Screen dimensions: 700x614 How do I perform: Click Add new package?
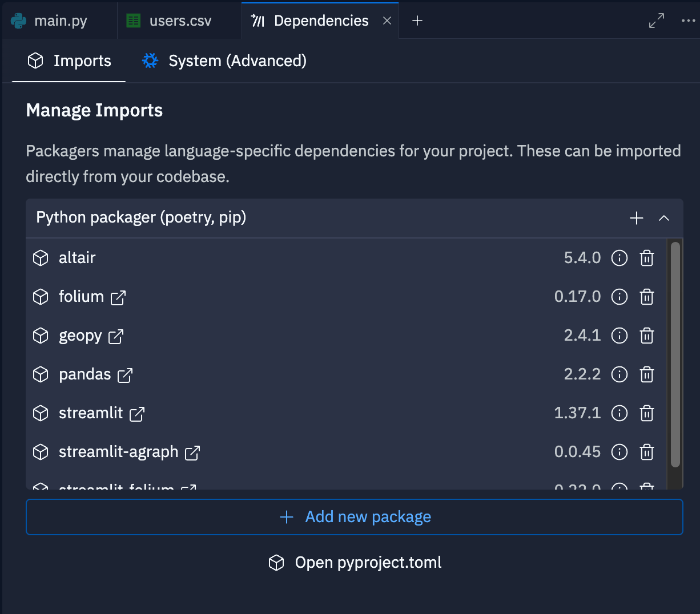pyautogui.click(x=354, y=516)
